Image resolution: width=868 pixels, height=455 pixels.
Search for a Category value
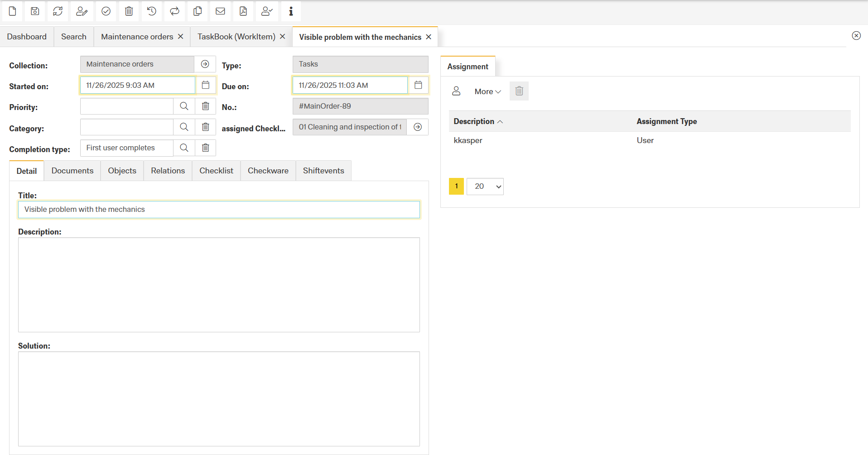pyautogui.click(x=184, y=127)
